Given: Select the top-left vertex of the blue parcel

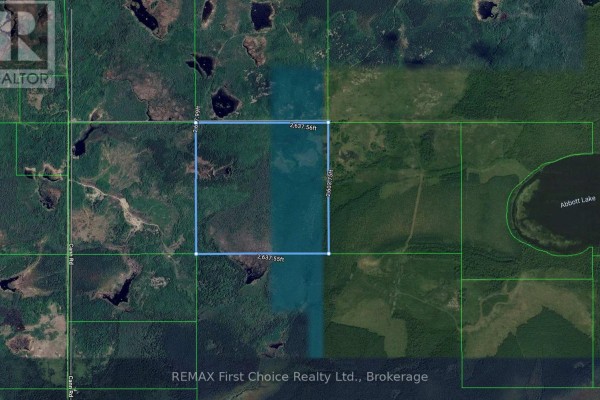Looking at the screenshot, I should [x=196, y=122].
